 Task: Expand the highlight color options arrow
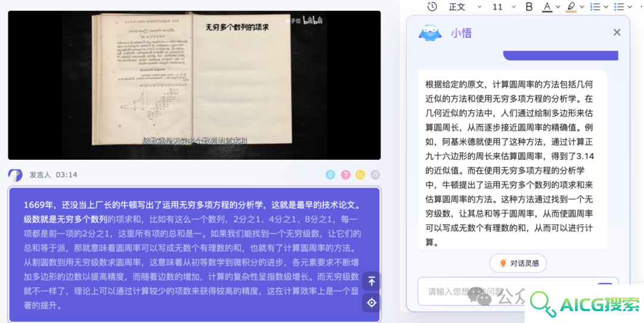581,7
